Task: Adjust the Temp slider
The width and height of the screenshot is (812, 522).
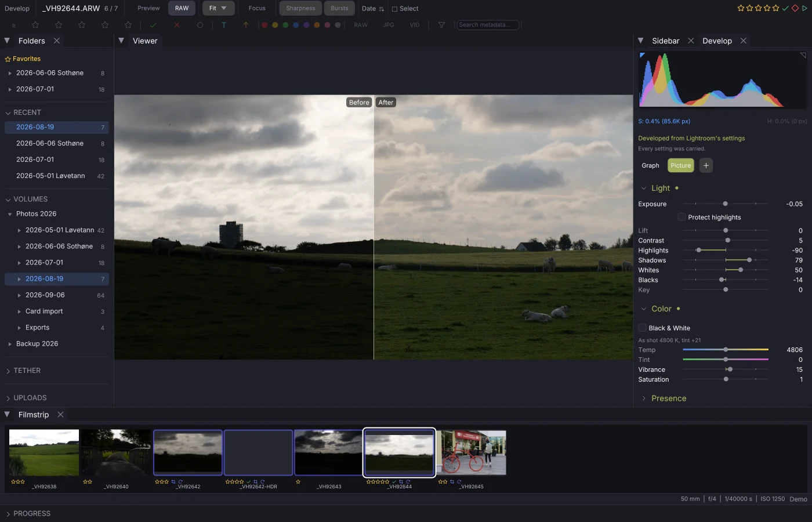Action: (x=726, y=350)
